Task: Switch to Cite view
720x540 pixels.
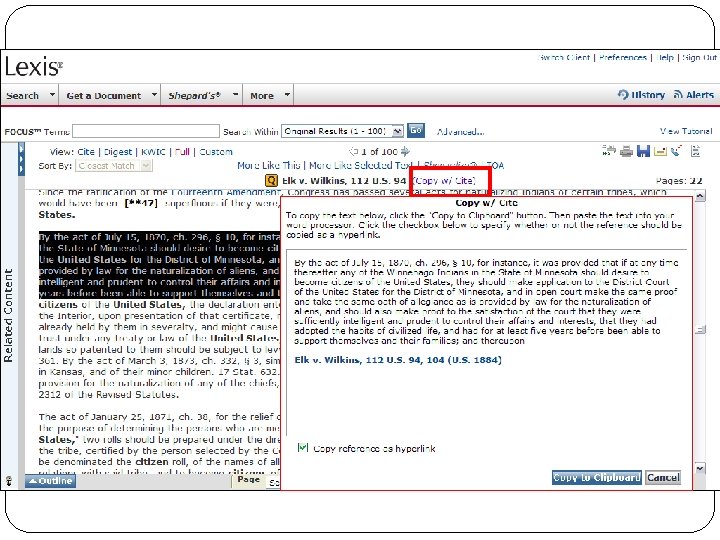Action: point(86,152)
